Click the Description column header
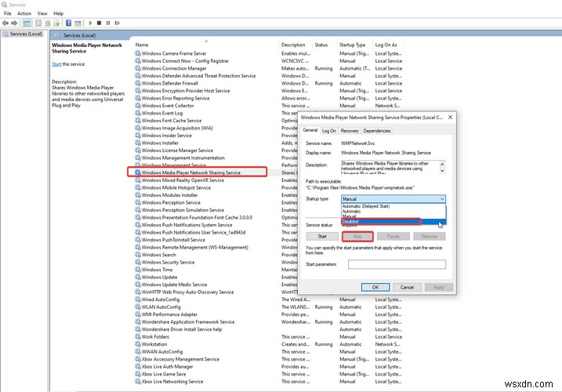Image resolution: width=562 pixels, height=392 pixels. tap(296, 45)
